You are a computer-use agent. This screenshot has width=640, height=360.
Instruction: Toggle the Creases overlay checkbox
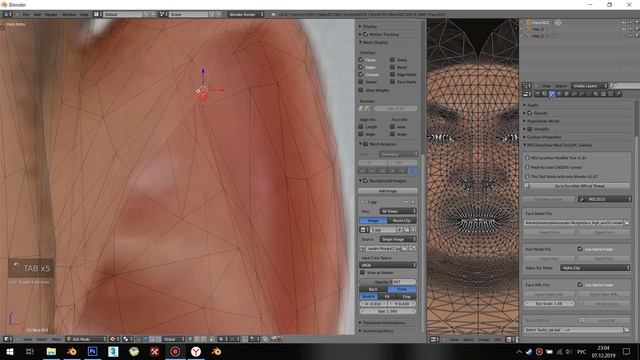click(x=361, y=74)
